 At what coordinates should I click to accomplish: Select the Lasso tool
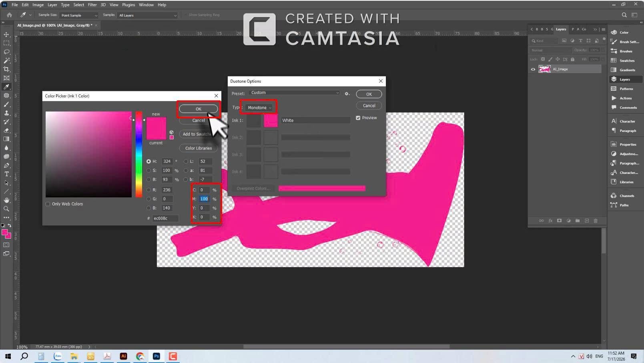click(x=6, y=52)
